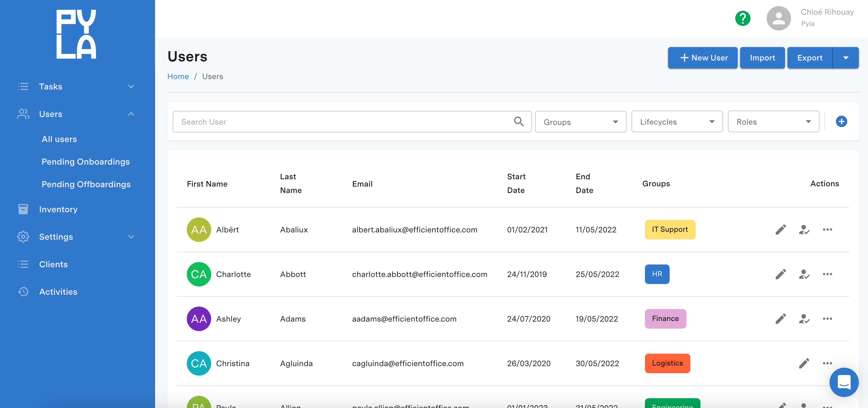This screenshot has width=868, height=408.
Task: Click the green help question mark icon
Action: pos(743,18)
